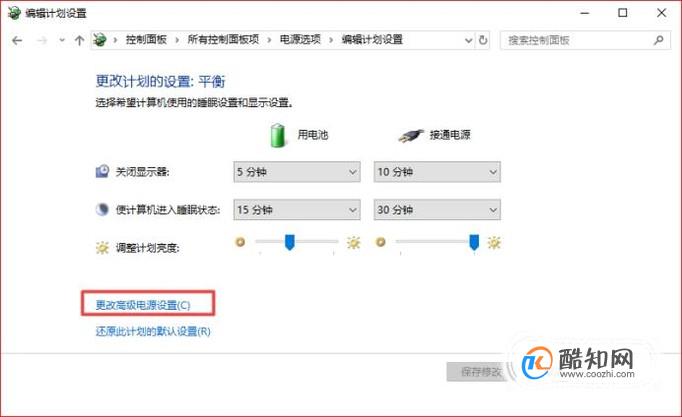Image resolution: width=682 pixels, height=417 pixels.
Task: Click the dim sun icon for battery brightness
Action: tap(240, 242)
